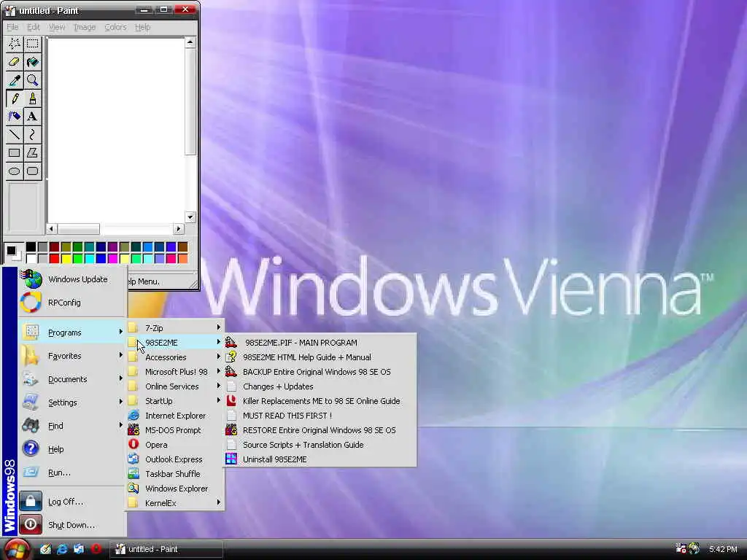Select the Pencil tool in Paint
This screenshot has width=747, height=560.
(15, 98)
